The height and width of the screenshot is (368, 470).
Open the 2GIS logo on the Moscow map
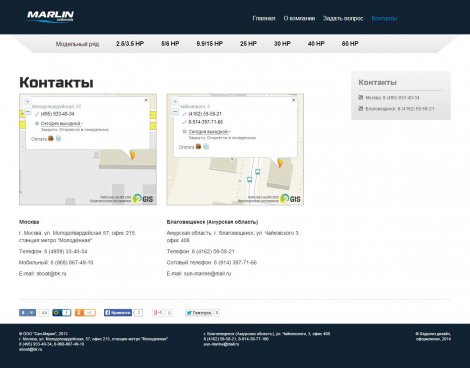[x=143, y=199]
